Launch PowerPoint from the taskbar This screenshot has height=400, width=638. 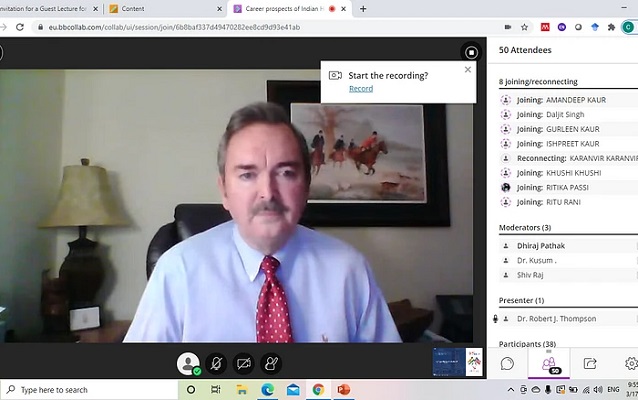click(343, 389)
